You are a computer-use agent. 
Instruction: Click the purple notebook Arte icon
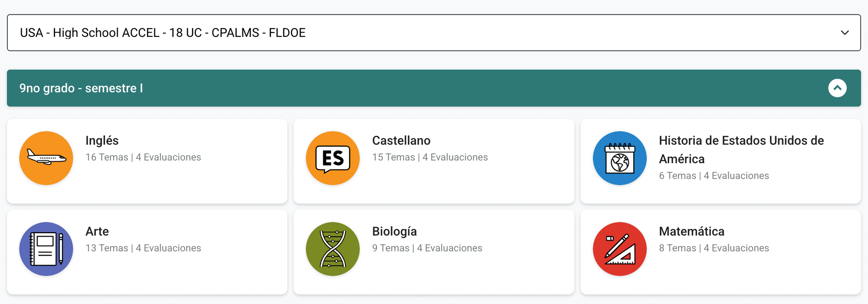[46, 249]
